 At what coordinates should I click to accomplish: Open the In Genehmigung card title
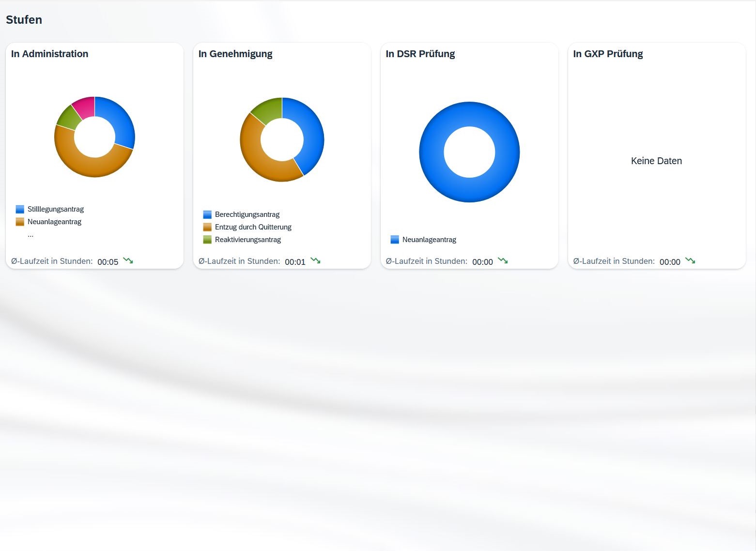[235, 54]
